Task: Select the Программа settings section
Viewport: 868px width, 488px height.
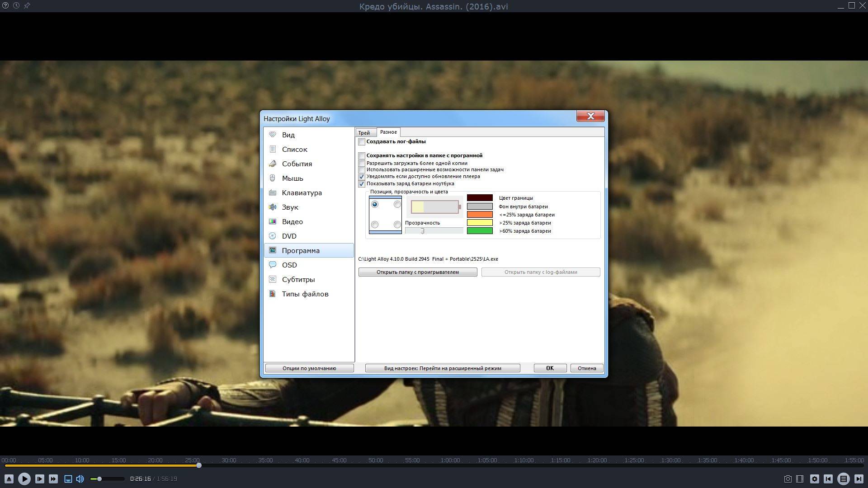Action: click(309, 250)
